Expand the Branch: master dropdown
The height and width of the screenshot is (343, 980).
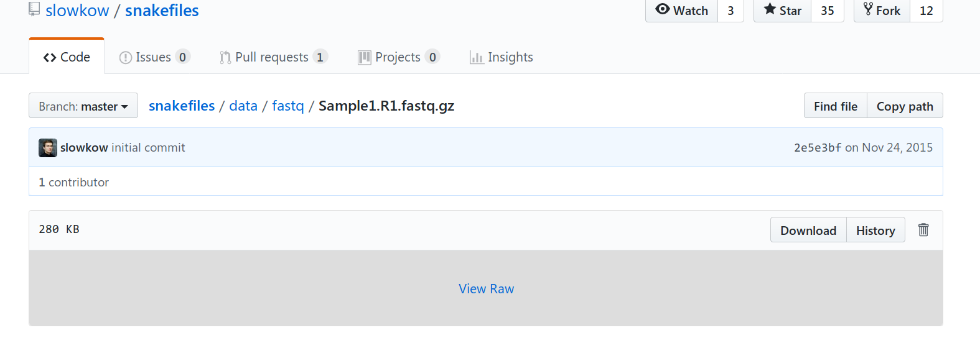[x=83, y=106]
